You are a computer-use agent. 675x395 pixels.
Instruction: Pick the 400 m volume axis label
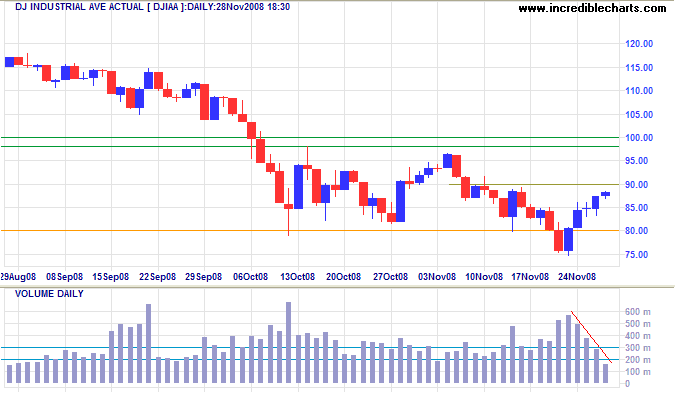click(638, 336)
